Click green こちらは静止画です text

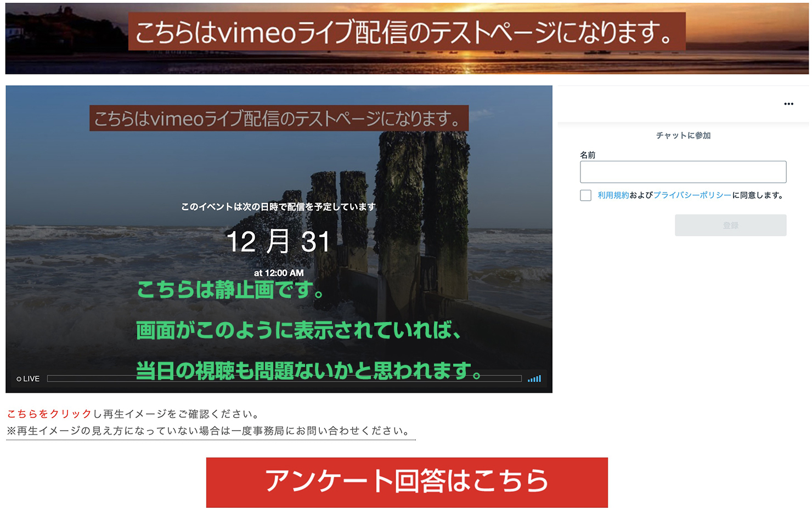coord(230,290)
